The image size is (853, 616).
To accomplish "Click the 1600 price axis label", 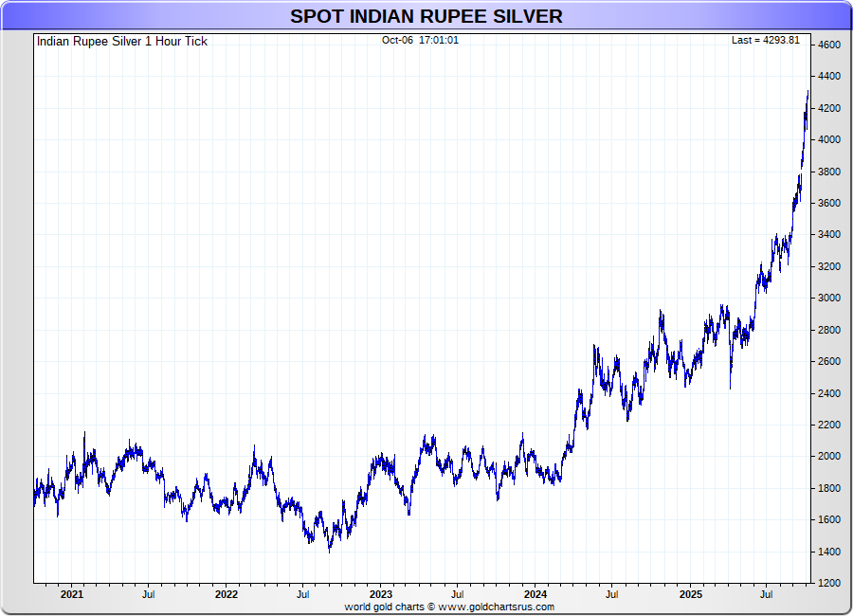I will point(829,520).
